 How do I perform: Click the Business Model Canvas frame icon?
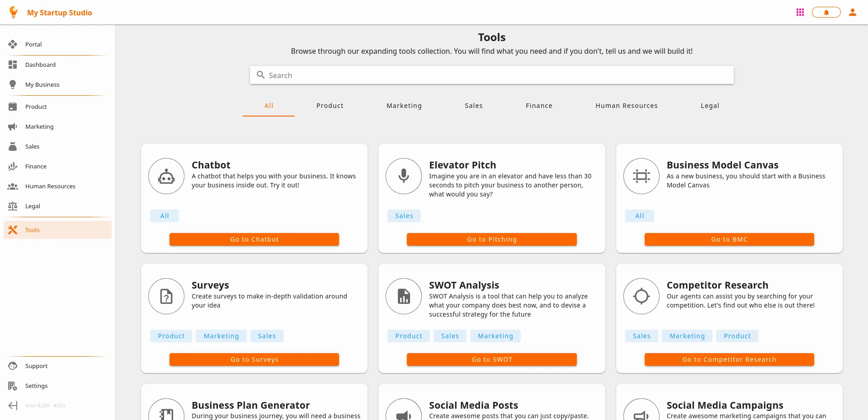pos(641,176)
